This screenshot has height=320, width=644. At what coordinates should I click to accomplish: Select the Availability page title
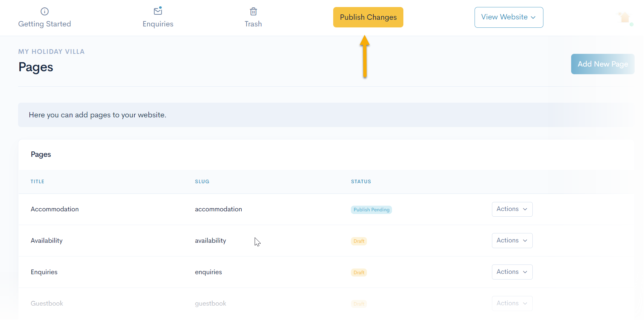pos(46,241)
